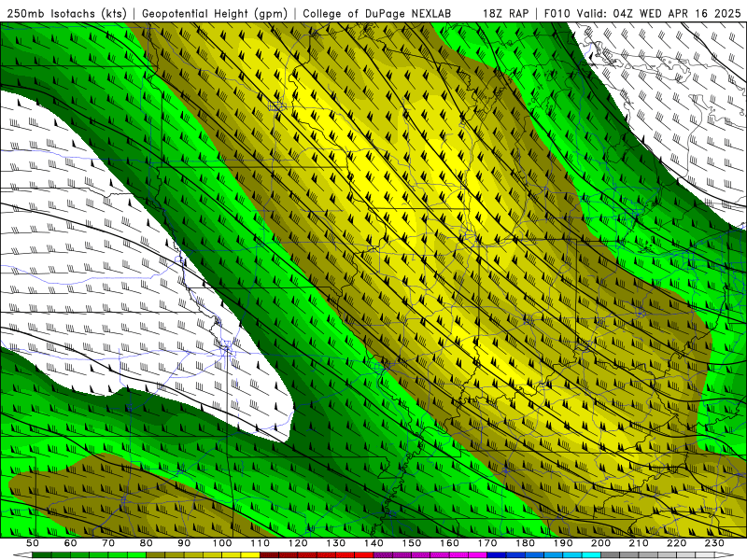The image size is (747, 560).
Task: Click the '250mb Isotachs (kts)' title text
Action: 66,13
